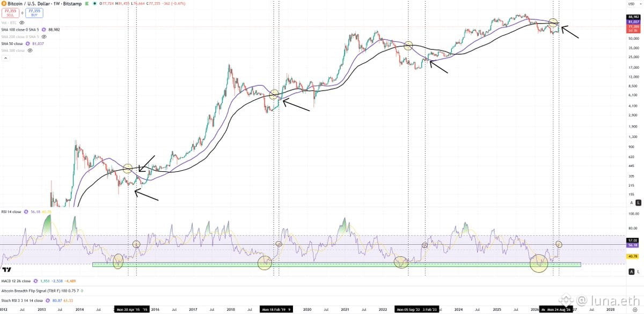The height and width of the screenshot is (314, 644).
Task: Select the SMA 50 close indicator label
Action: point(12,43)
